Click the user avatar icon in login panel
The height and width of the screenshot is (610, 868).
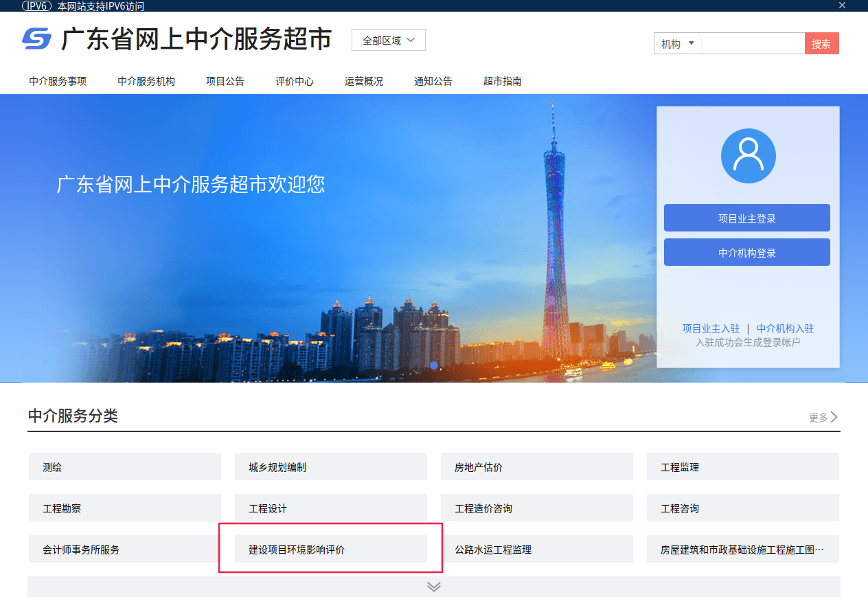748,156
